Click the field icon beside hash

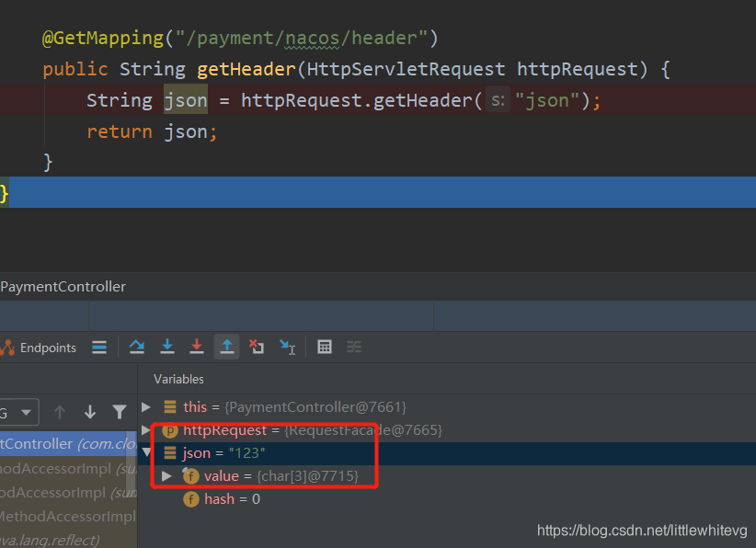pyautogui.click(x=191, y=499)
